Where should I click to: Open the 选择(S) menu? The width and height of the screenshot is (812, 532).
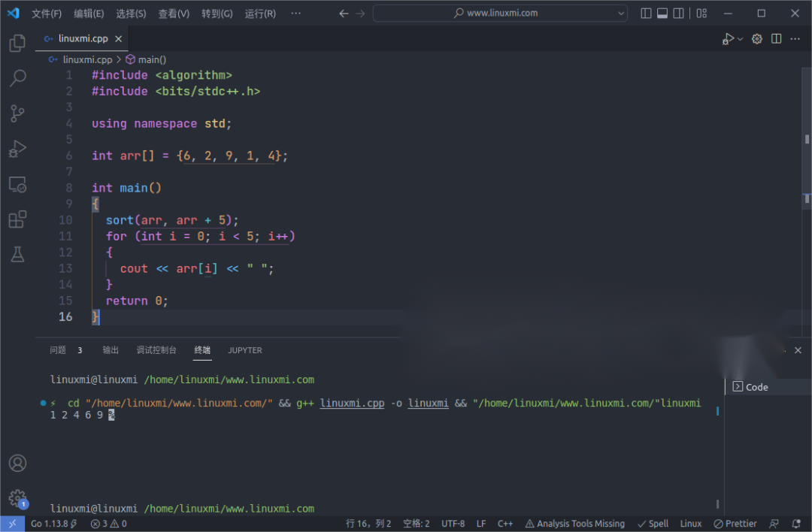point(131,14)
